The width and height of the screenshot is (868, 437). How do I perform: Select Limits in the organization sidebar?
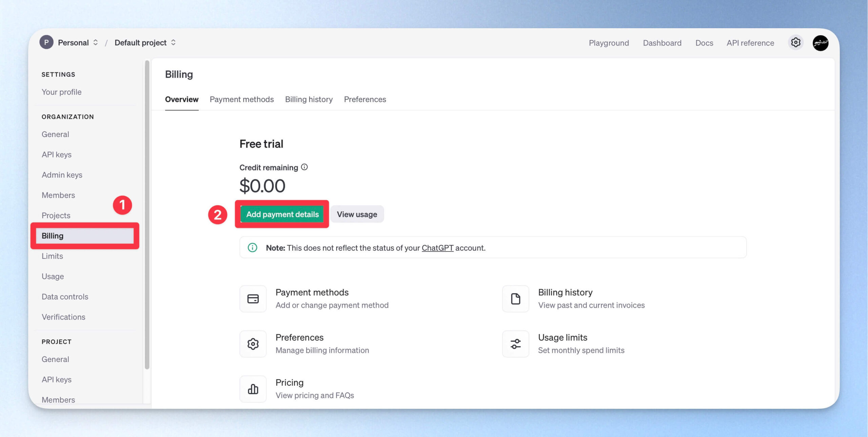(x=52, y=256)
